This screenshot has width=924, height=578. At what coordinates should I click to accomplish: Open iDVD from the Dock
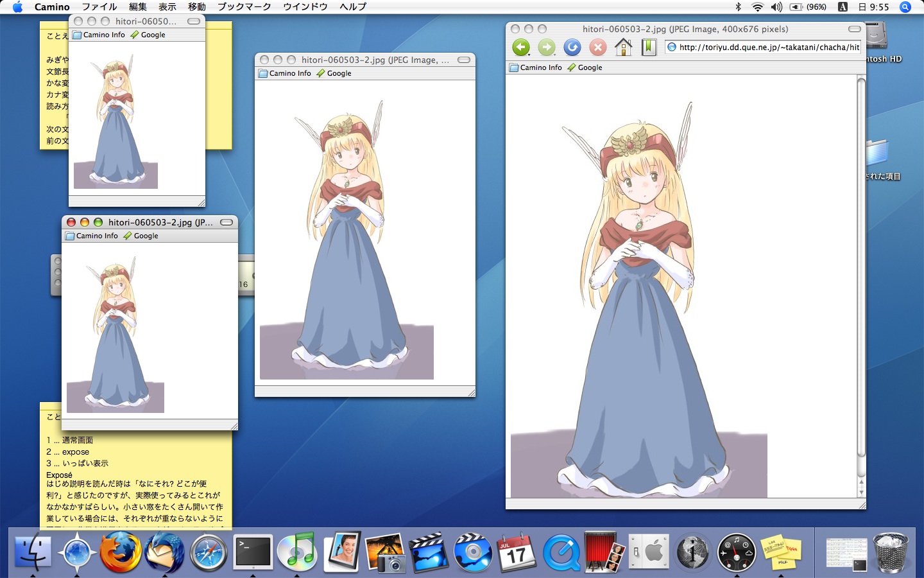coord(473,552)
